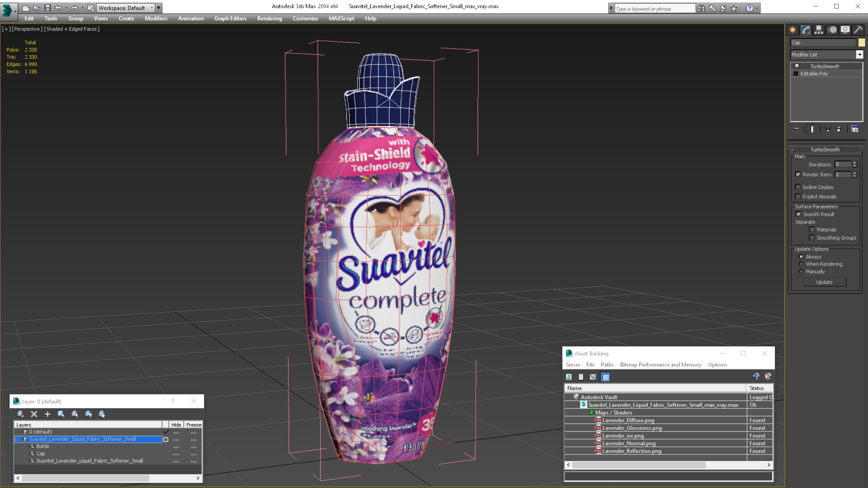Click the Configure Modifier Sets icon

tap(855, 129)
